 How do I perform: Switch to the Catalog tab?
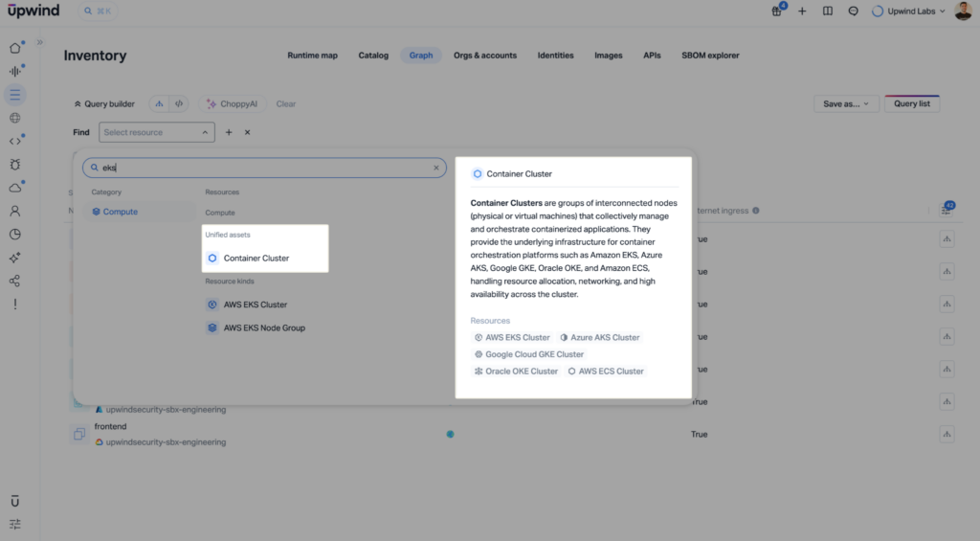(x=373, y=55)
